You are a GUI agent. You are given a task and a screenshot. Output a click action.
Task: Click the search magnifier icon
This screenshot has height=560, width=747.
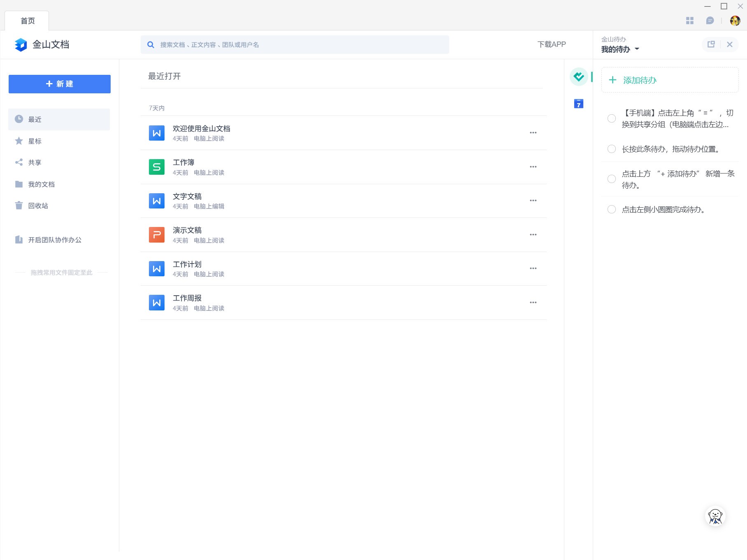(x=151, y=45)
